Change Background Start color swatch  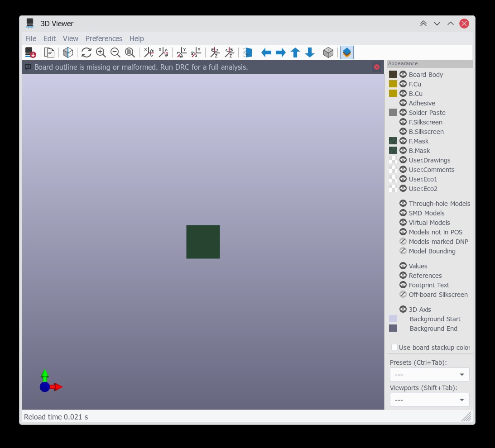[393, 319]
